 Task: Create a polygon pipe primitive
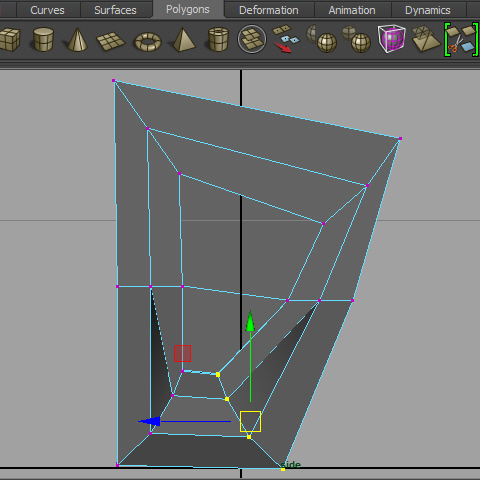(218, 39)
